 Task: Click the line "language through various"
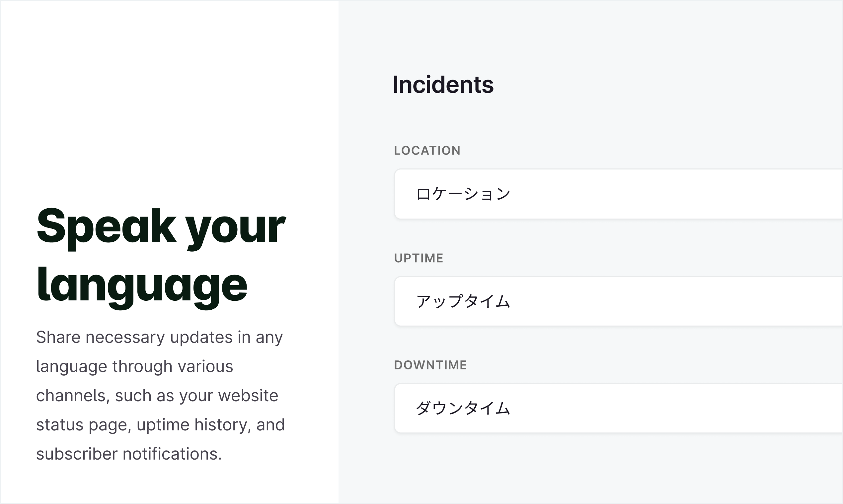click(135, 366)
